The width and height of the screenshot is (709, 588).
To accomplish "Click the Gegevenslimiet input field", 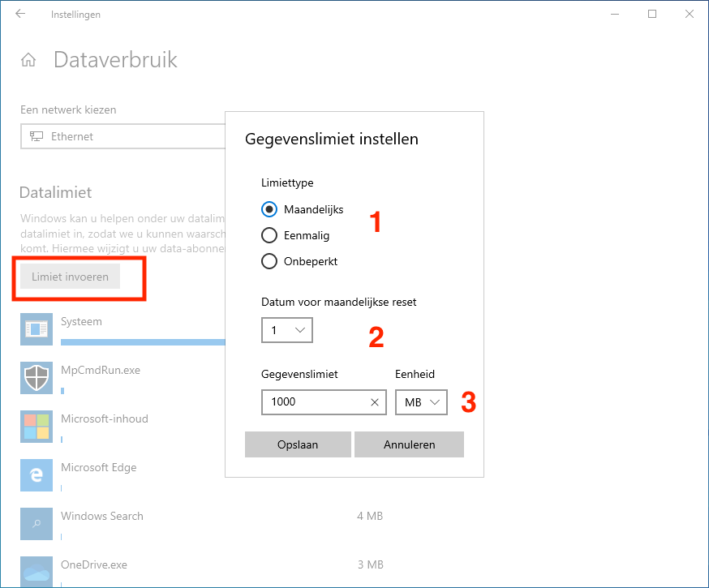I will coord(313,402).
